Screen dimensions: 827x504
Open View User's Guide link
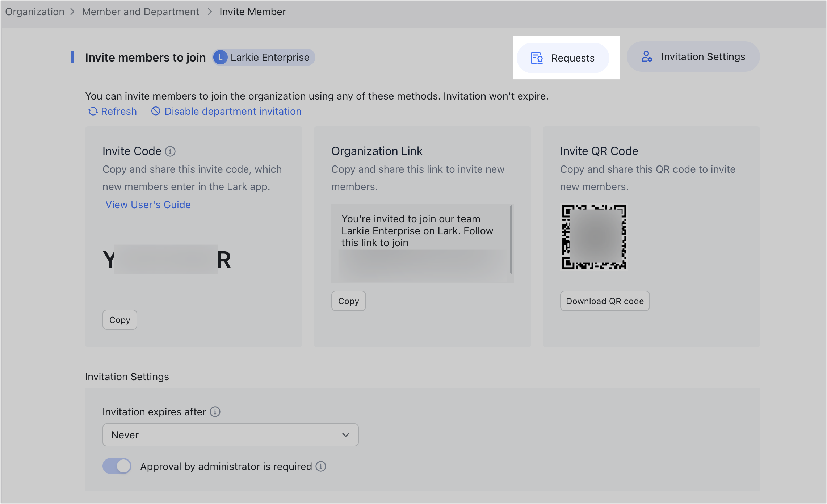coord(148,205)
